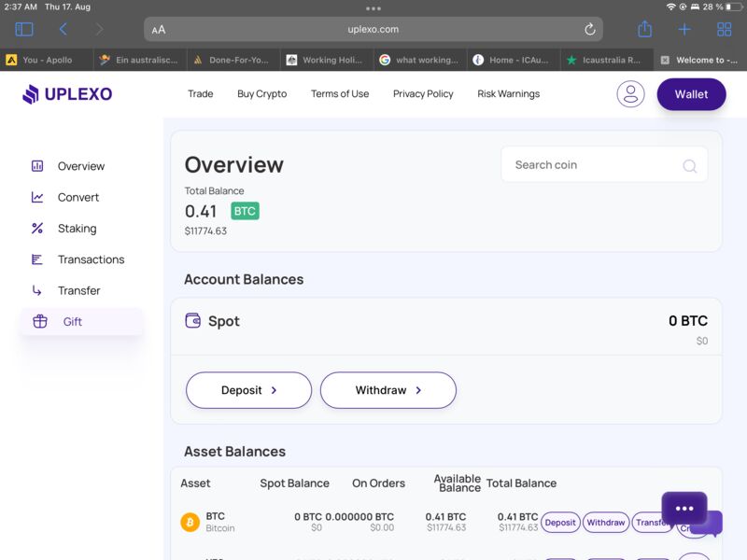Open Gift in the sidebar
Image resolution: width=747 pixels, height=560 pixels.
[73, 322]
